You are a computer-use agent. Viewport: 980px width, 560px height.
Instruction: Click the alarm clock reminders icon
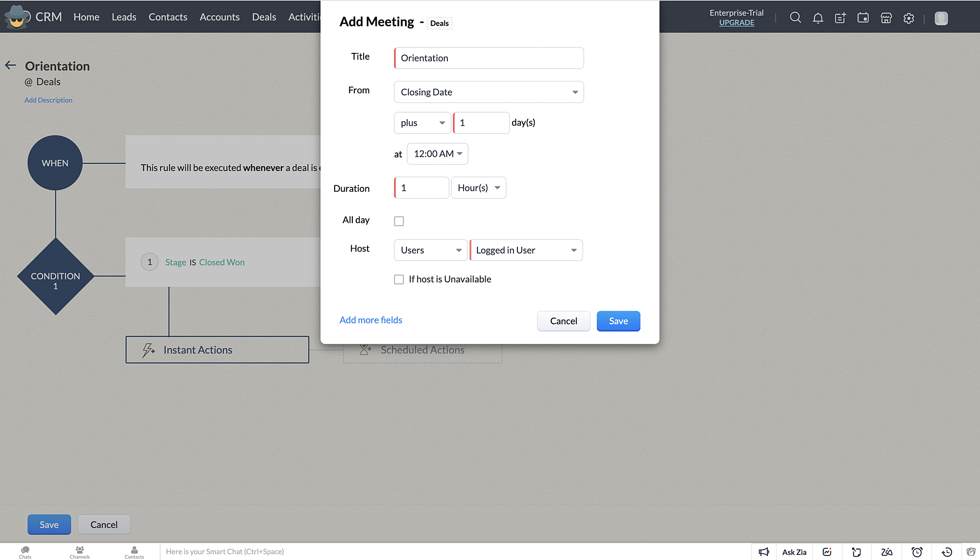[917, 552]
